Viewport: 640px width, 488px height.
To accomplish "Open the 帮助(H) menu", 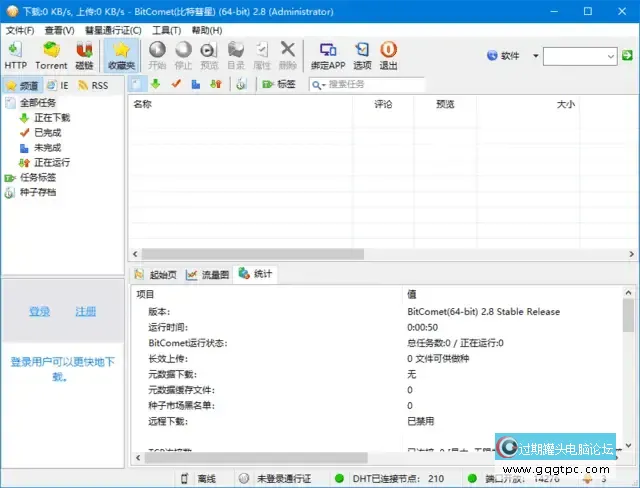I will tap(207, 31).
